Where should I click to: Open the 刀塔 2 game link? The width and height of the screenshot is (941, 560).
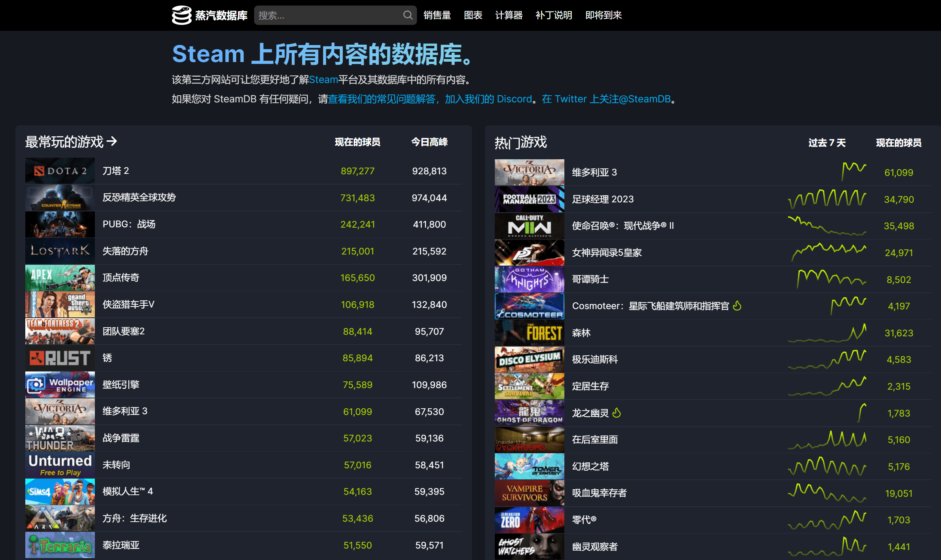pyautogui.click(x=116, y=171)
